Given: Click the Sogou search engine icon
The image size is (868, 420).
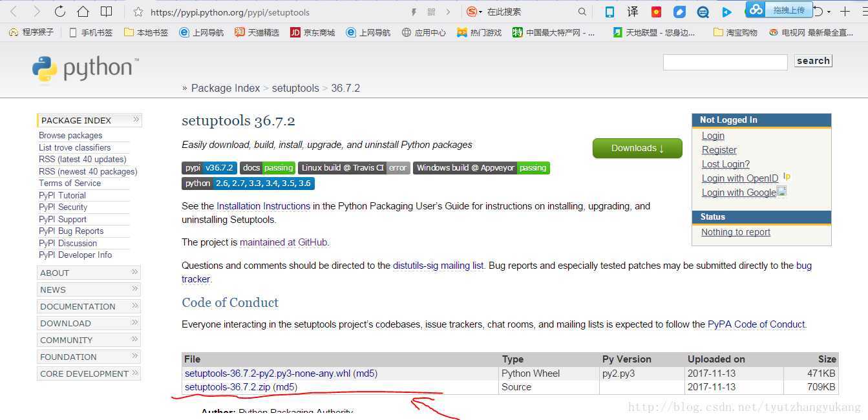Looking at the screenshot, I should 472,12.
